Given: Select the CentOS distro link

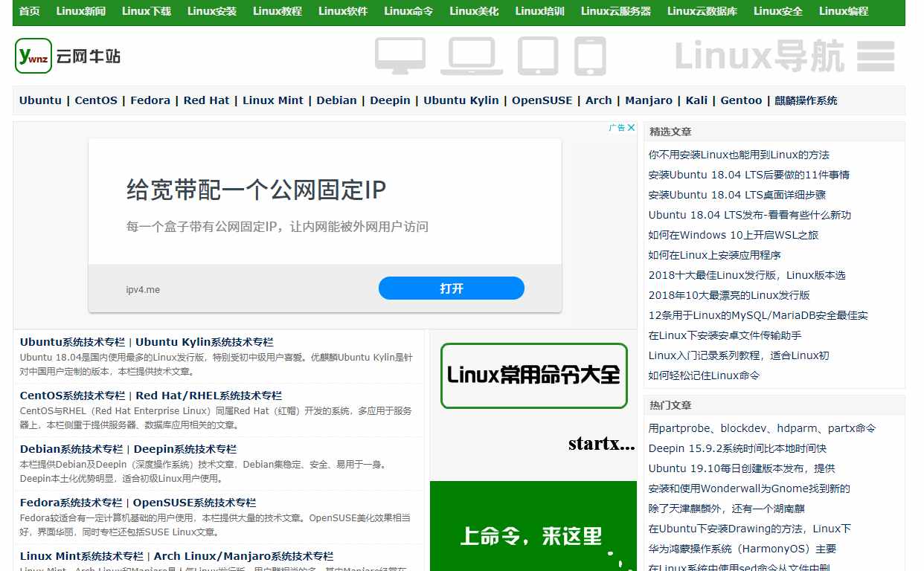Looking at the screenshot, I should click(96, 100).
